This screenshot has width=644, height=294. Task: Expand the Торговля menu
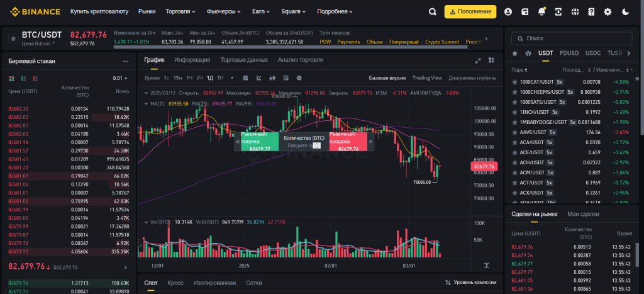click(x=180, y=11)
